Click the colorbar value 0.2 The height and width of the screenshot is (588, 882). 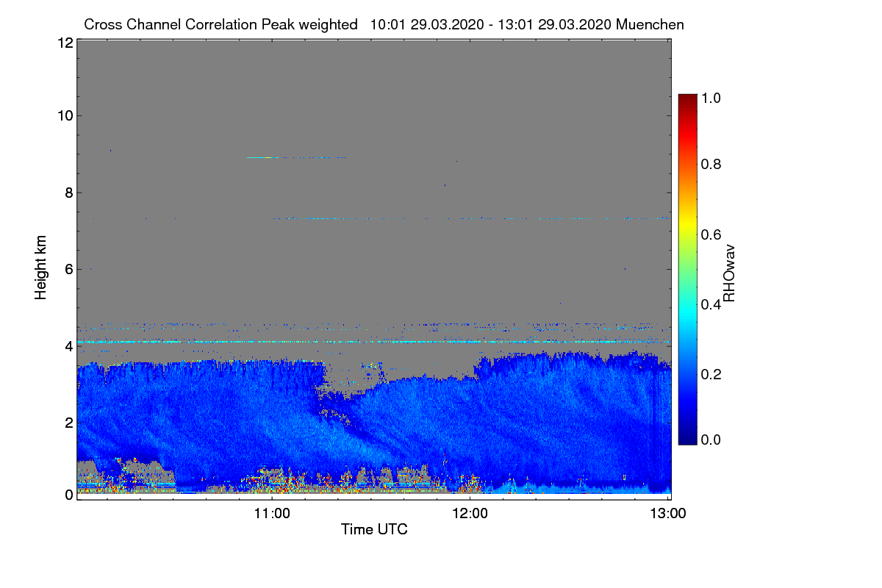(712, 374)
